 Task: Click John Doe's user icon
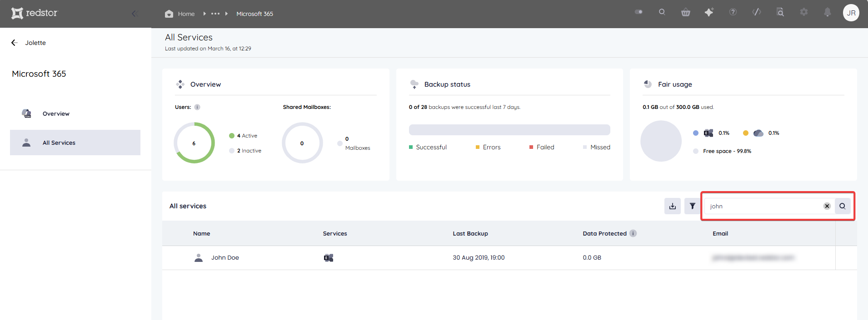[199, 258]
